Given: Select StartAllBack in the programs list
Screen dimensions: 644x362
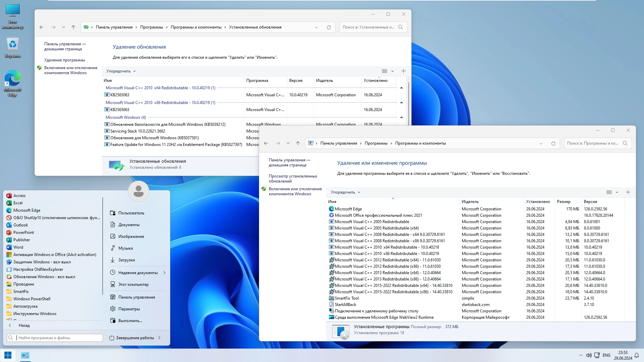Looking at the screenshot, I should click(345, 305).
